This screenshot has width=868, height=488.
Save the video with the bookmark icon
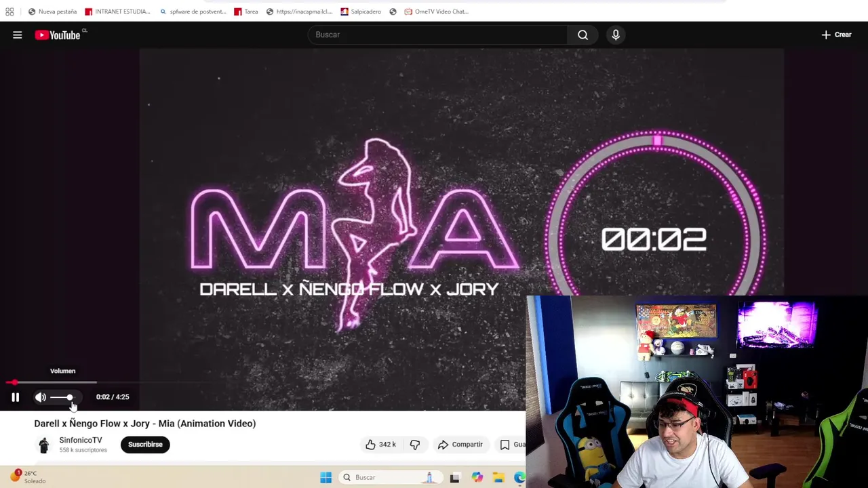pos(505,445)
